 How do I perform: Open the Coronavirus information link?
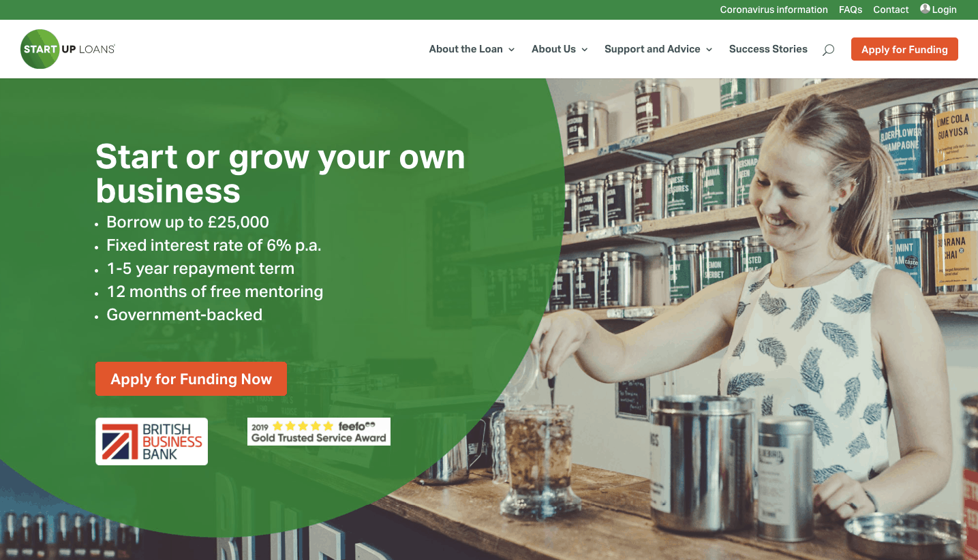point(774,10)
